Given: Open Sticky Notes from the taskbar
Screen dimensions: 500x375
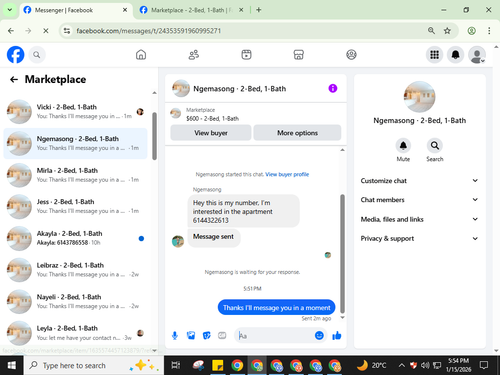Looking at the screenshot, I should click(x=218, y=365).
